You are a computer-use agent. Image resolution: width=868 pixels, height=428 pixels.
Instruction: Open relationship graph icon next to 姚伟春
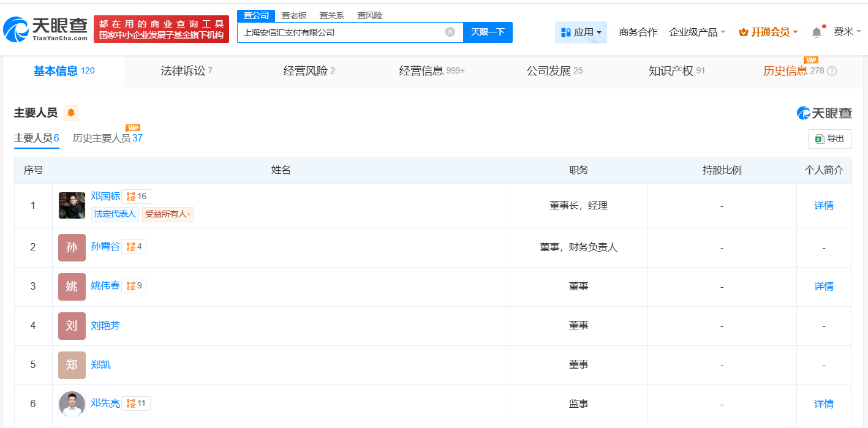[x=130, y=286]
